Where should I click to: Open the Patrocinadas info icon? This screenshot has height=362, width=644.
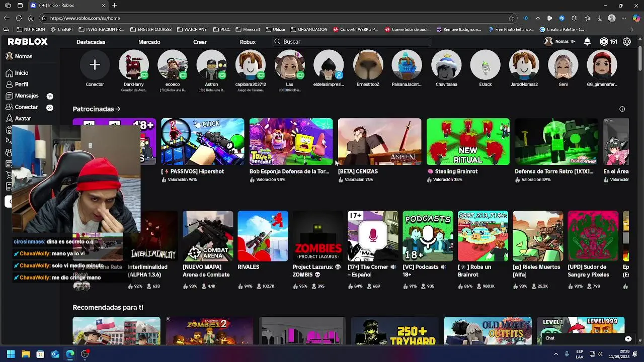coord(622,109)
